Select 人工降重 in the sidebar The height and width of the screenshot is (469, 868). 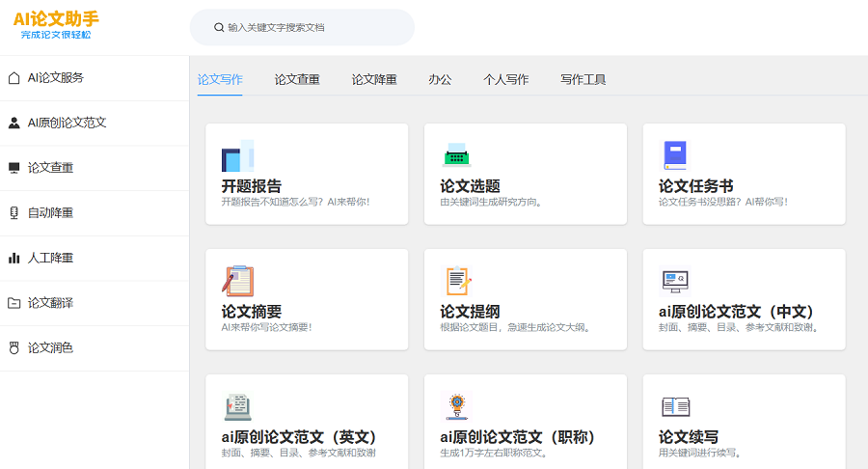pos(95,258)
